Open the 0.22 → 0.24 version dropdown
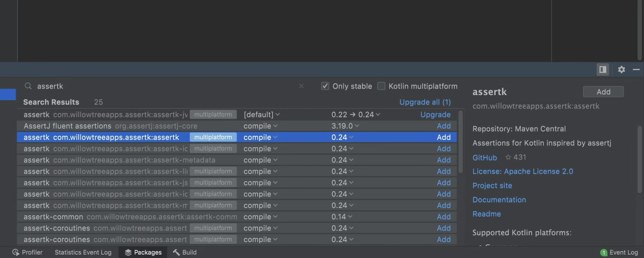This screenshot has width=644, height=258. [x=355, y=114]
